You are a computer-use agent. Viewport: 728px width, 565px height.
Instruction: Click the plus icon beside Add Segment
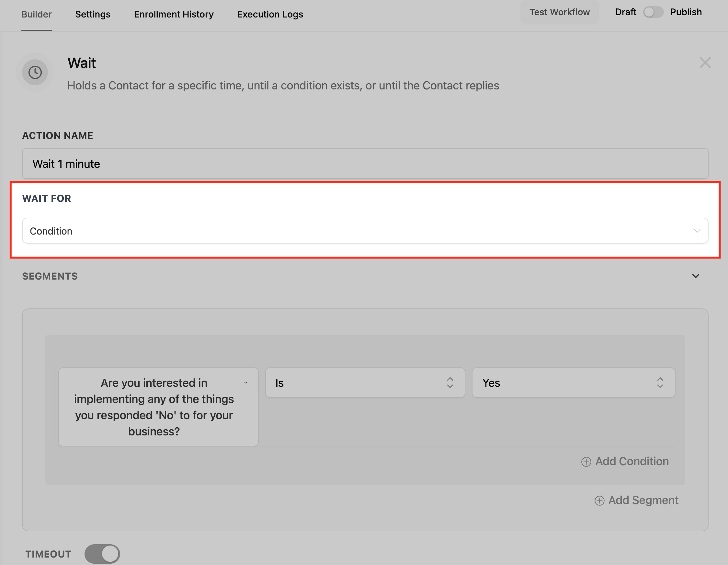point(599,501)
